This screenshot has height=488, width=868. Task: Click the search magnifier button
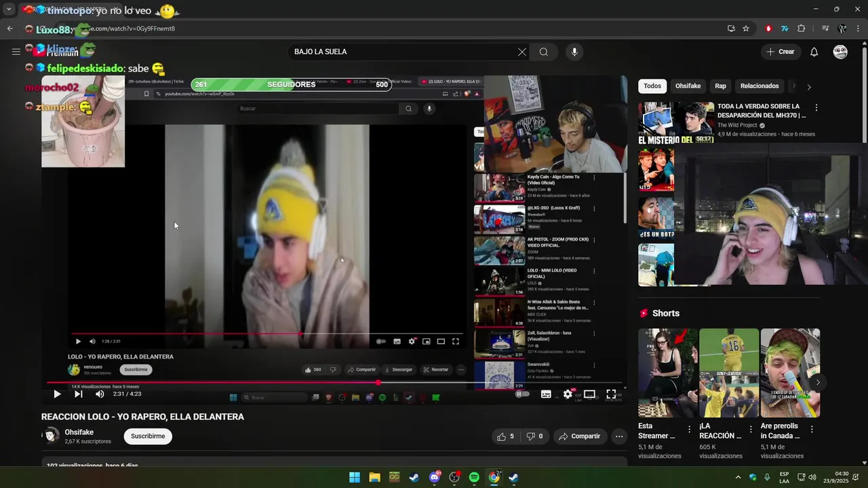click(544, 52)
